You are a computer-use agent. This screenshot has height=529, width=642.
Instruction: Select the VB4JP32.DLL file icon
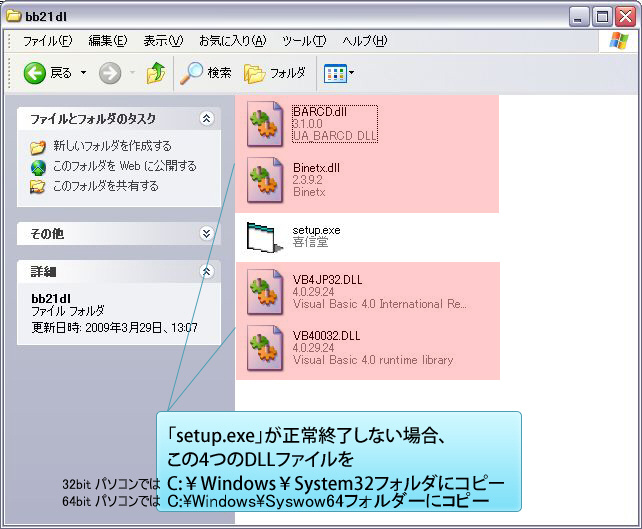(265, 292)
